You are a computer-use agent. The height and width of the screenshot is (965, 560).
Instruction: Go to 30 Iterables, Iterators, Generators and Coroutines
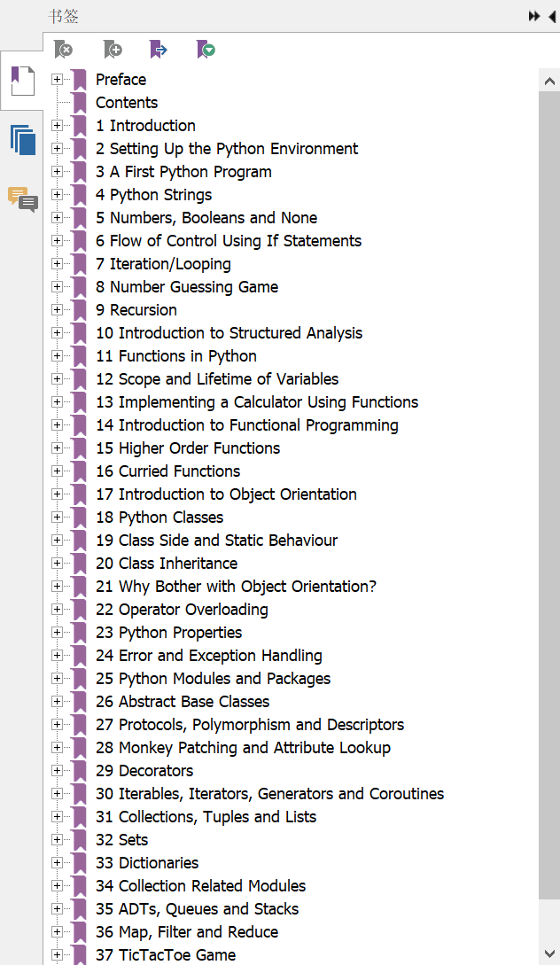click(269, 794)
